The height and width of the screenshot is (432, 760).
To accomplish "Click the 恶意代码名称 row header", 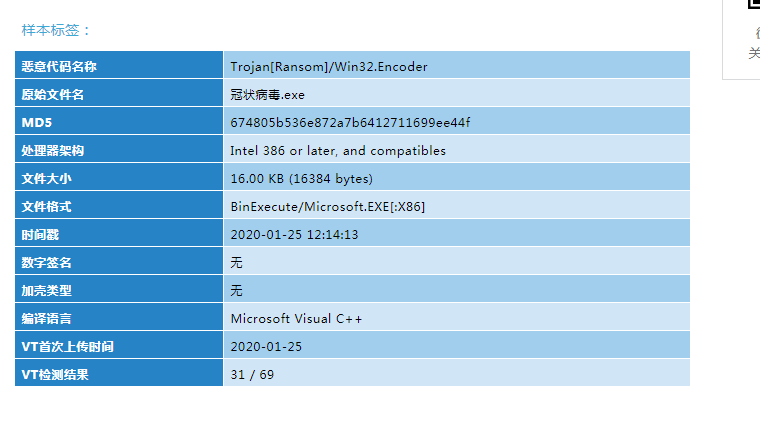I will pyautogui.click(x=119, y=65).
